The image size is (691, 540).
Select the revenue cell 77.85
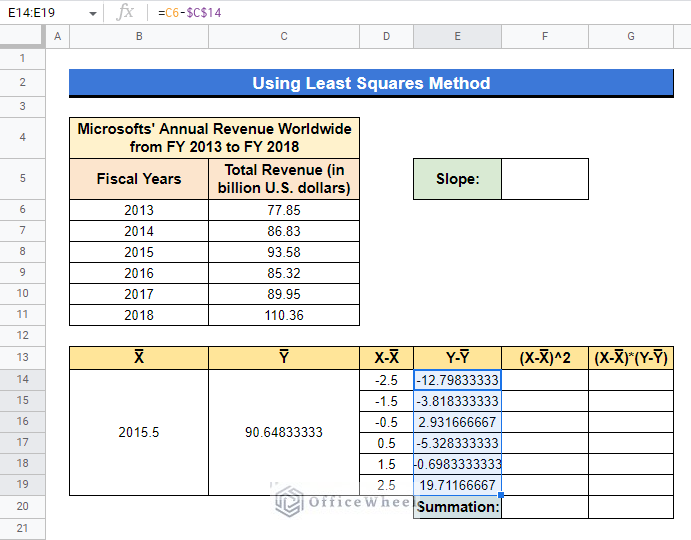coord(284,210)
